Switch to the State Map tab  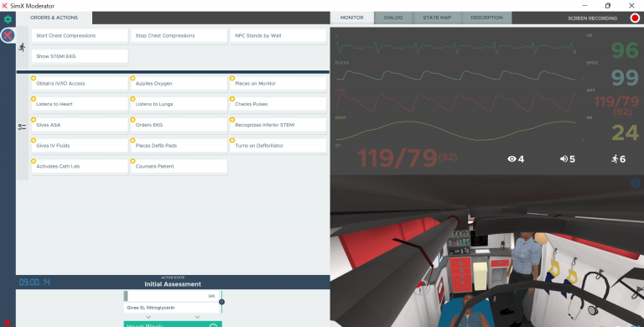(x=437, y=18)
